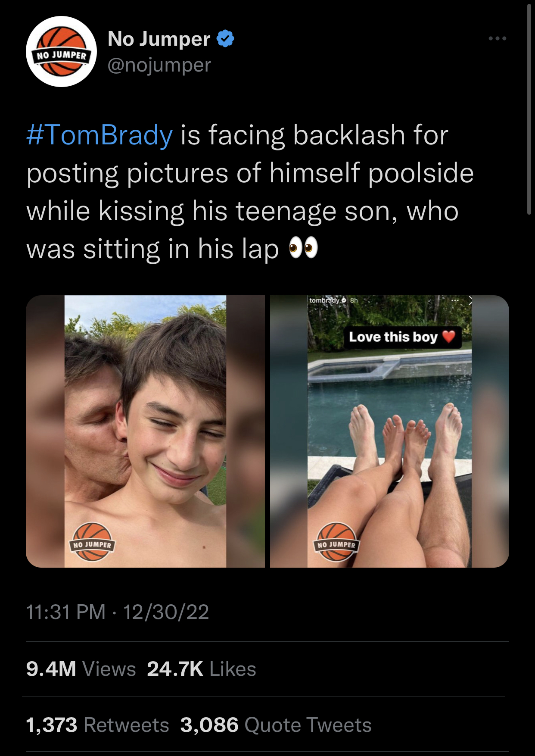Click the blue verified badge
Image resolution: width=535 pixels, height=756 pixels.
point(225,39)
